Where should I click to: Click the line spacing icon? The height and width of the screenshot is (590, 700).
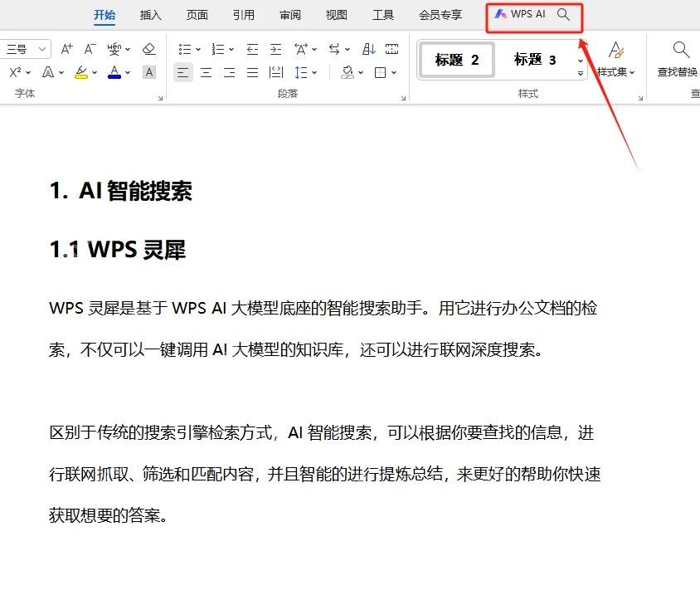(x=301, y=72)
